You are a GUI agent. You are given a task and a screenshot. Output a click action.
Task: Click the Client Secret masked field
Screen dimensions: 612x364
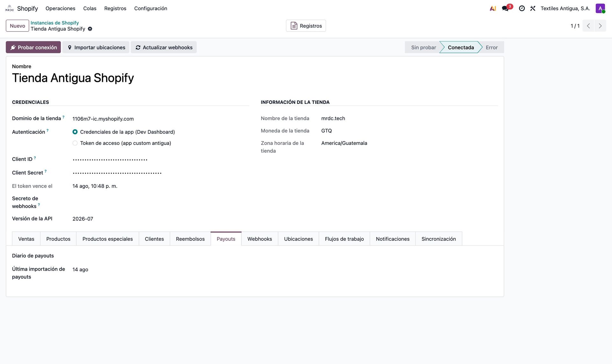click(161, 173)
